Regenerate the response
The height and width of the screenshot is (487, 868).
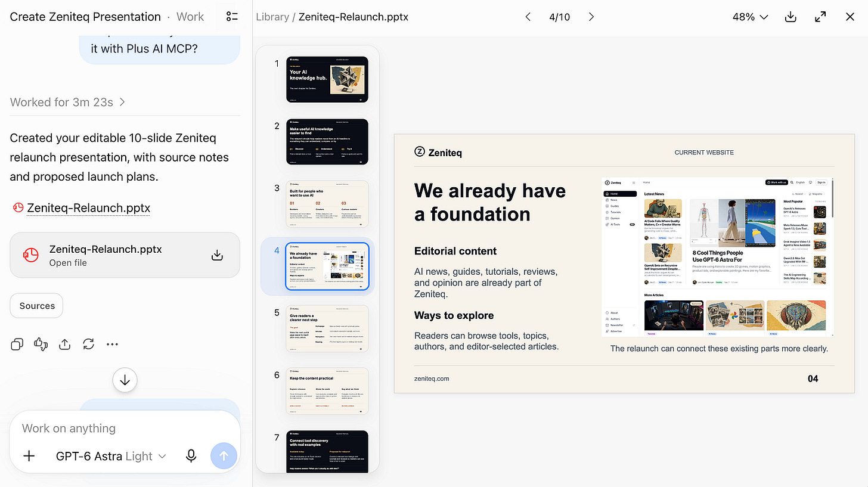pos(89,344)
